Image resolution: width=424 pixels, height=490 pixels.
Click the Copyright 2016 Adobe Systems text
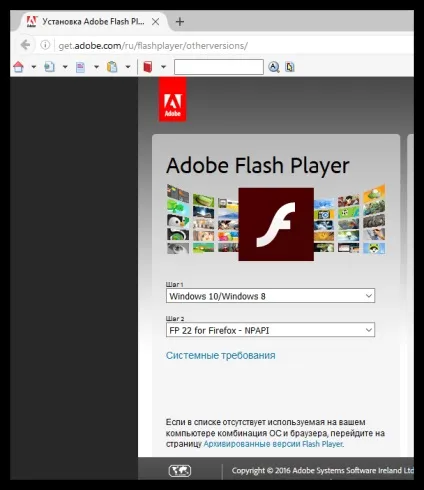point(322,471)
